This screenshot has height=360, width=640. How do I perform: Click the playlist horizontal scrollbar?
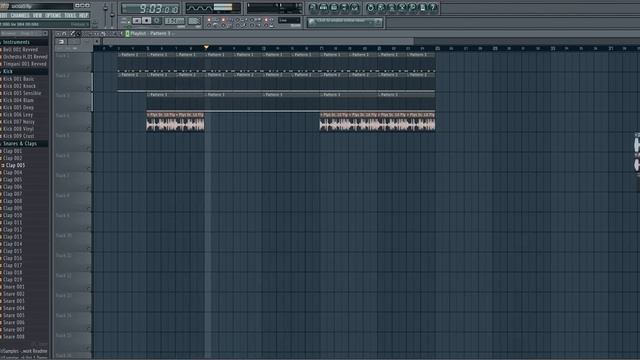coord(258,41)
